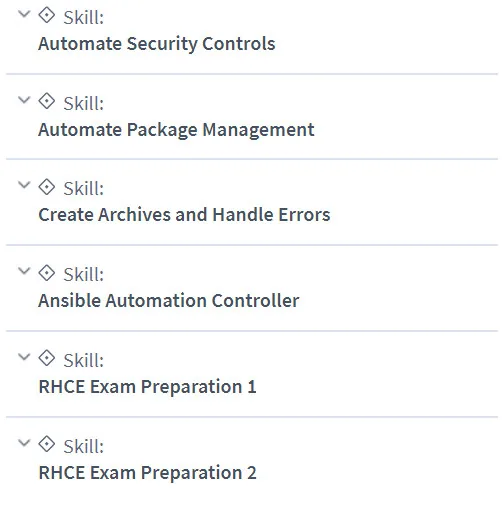Open the Automate Security Controls title

pos(157,44)
